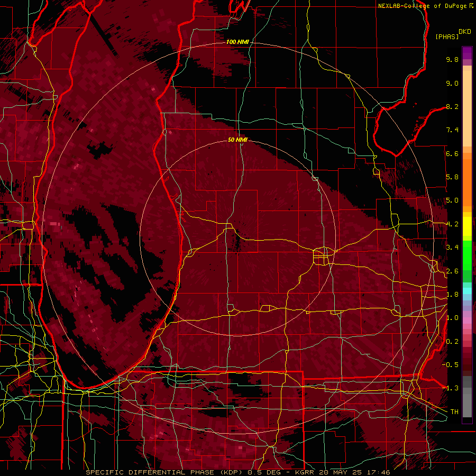Click the 20 MAY 25 17:46 timestamp
This screenshot has width=476, height=476.
pos(354,472)
